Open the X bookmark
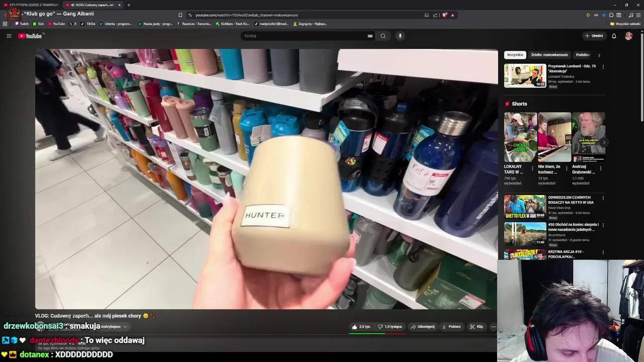This screenshot has height=362, width=644. click(x=72, y=24)
